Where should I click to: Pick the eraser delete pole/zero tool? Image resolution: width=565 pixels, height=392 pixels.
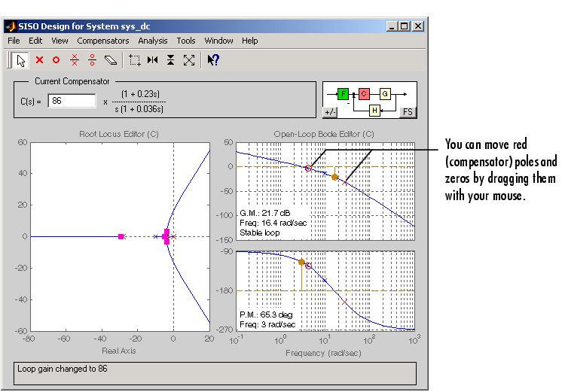pyautogui.click(x=111, y=59)
